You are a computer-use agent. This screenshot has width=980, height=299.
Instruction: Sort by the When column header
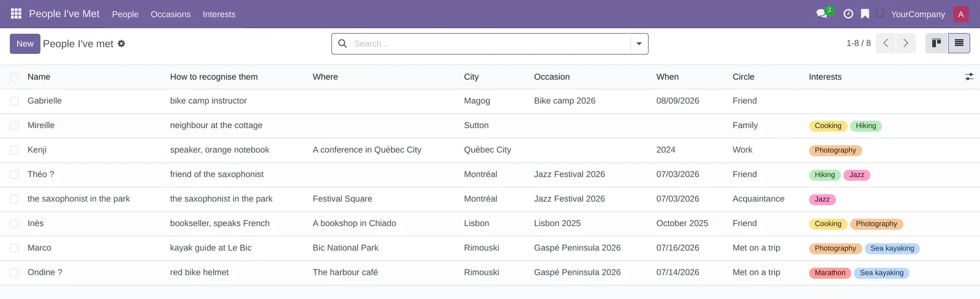[x=667, y=77]
